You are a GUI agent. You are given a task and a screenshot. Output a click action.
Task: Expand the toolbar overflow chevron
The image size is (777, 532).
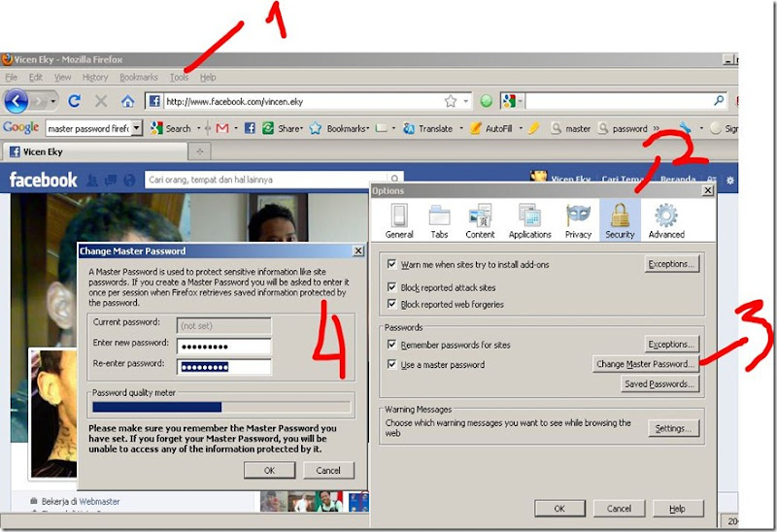click(657, 128)
